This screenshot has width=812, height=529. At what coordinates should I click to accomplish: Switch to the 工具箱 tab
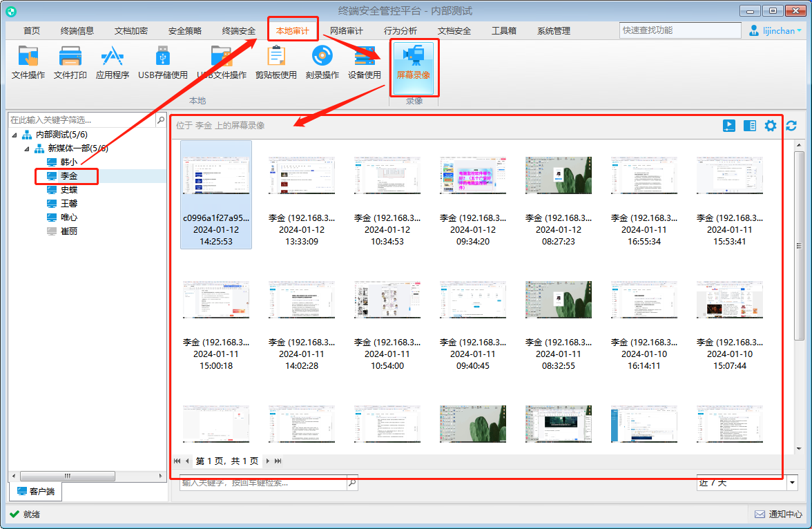(504, 30)
